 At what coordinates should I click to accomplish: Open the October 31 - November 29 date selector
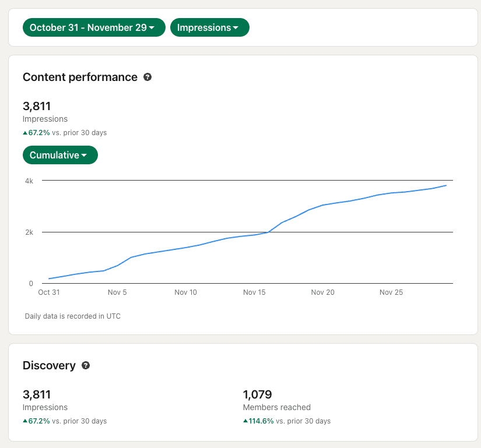(x=93, y=27)
